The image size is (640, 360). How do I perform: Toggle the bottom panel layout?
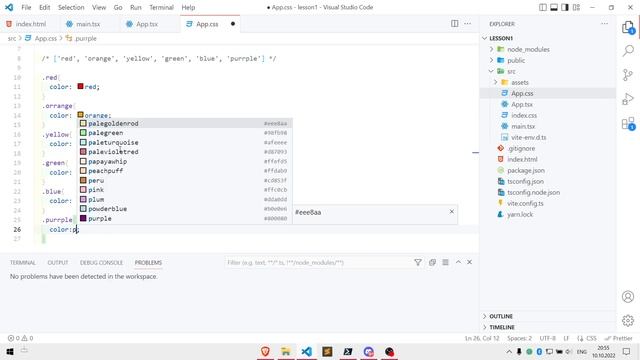pos(553,7)
